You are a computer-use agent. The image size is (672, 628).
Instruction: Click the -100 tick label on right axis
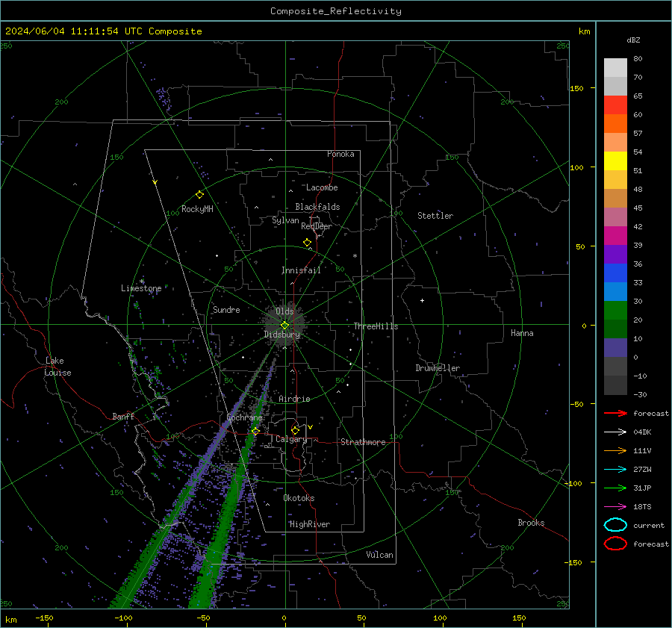[x=573, y=483]
